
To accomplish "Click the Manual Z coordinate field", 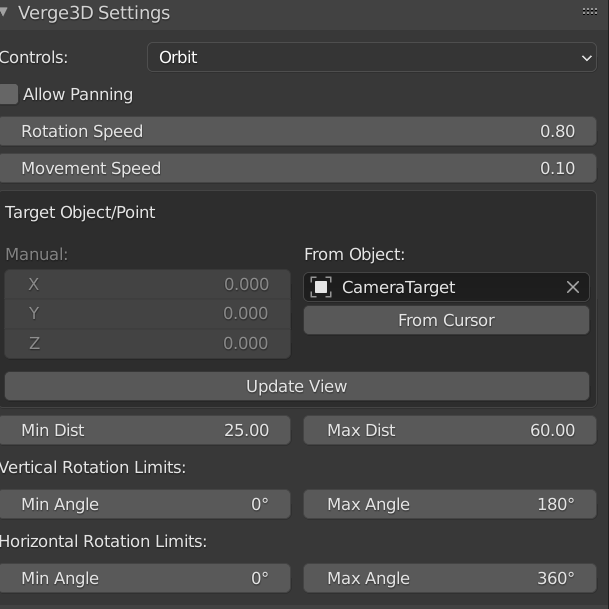I will pos(147,344).
